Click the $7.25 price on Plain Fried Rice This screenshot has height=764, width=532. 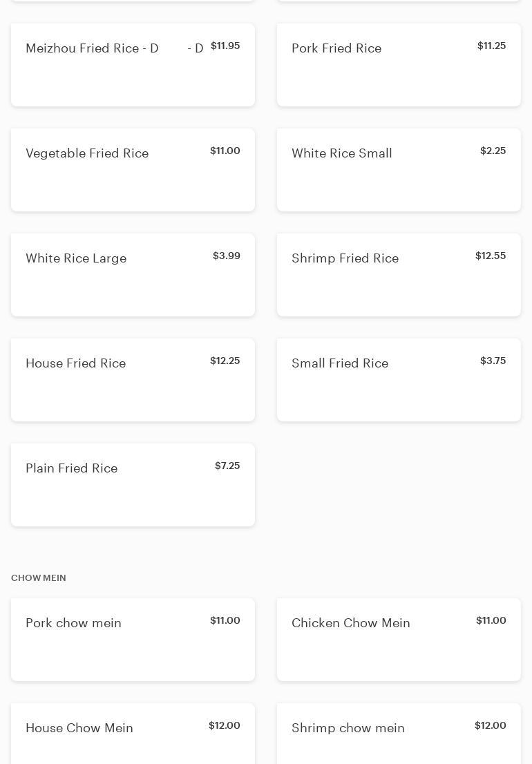pyautogui.click(x=227, y=466)
